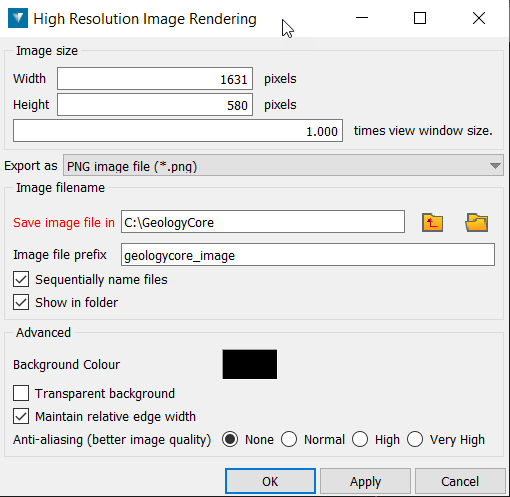Close the dialog with the X icon
This screenshot has height=497, width=510.
(479, 18)
